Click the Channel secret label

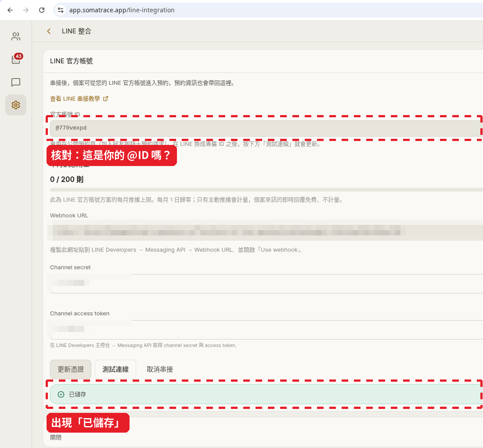[x=70, y=267]
